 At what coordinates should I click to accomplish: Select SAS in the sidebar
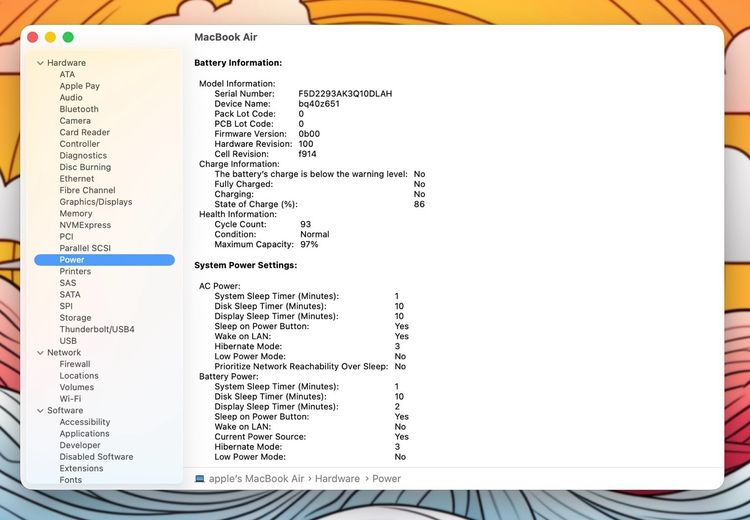pyautogui.click(x=68, y=283)
